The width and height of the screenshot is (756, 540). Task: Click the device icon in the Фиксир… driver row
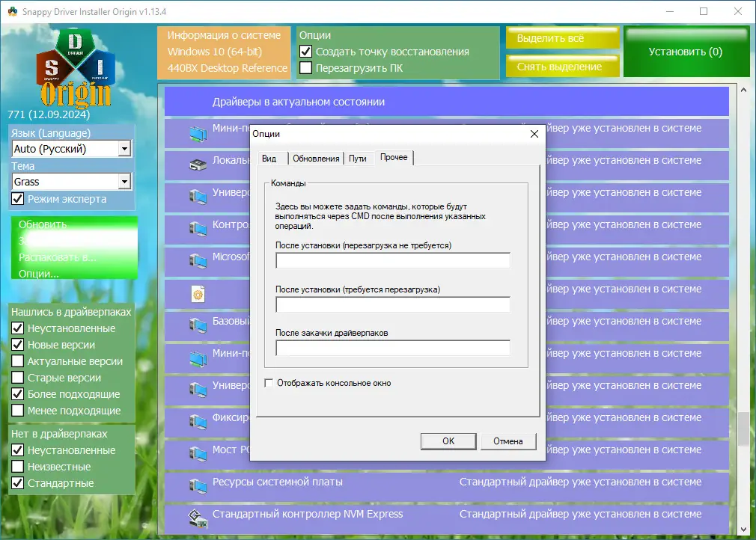(198, 422)
